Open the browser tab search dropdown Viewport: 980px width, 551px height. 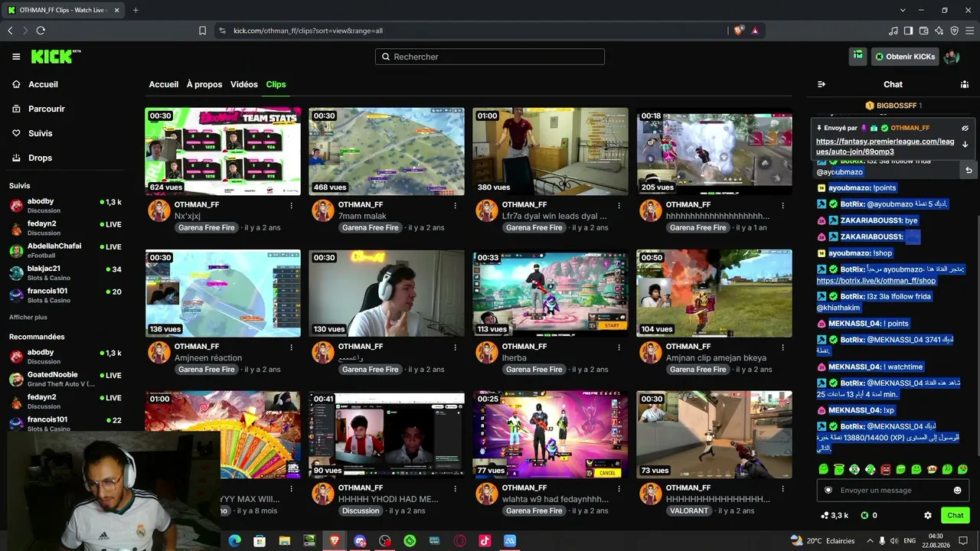coord(903,10)
